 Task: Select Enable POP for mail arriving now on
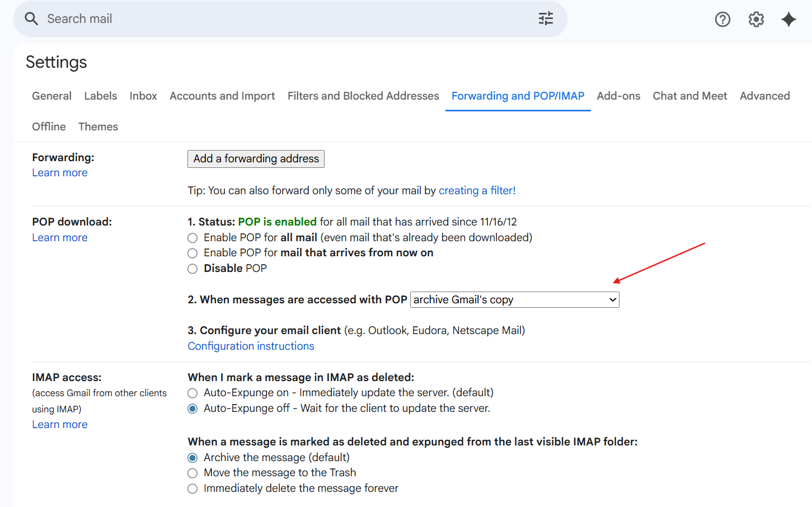193,253
